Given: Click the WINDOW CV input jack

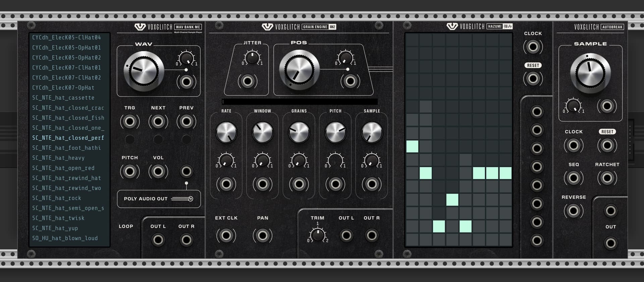Looking at the screenshot, I should coord(263,184).
